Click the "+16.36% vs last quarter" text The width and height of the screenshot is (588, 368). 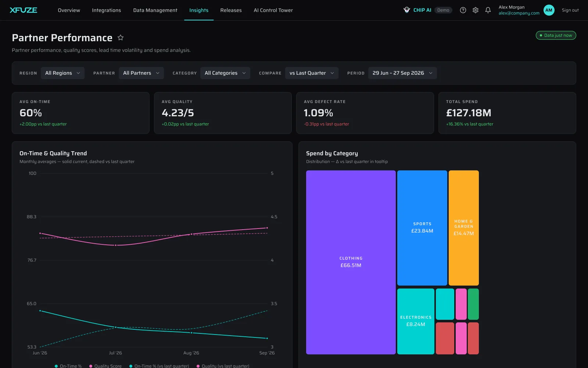[x=470, y=124]
